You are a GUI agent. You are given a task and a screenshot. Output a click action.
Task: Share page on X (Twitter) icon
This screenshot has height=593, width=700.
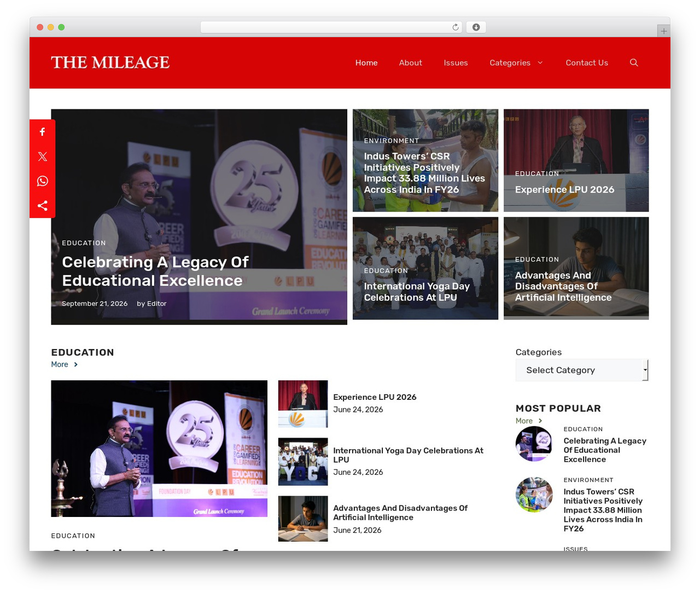point(42,156)
